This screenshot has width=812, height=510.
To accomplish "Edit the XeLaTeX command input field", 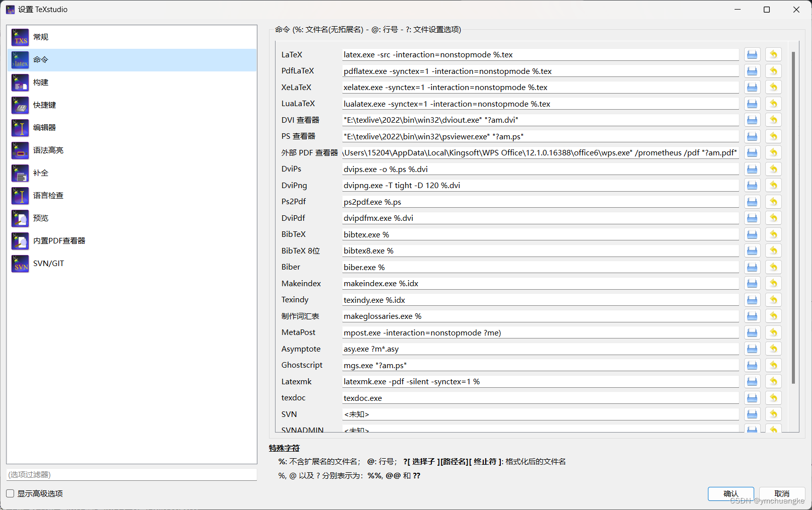I will (x=540, y=88).
